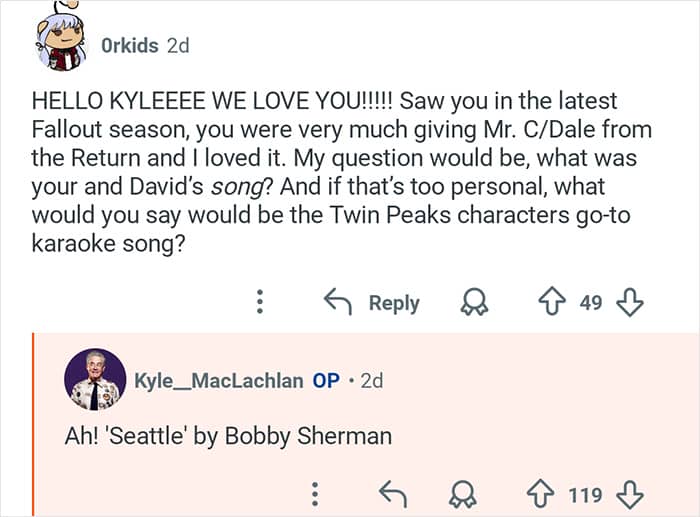700x517 pixels.
Task: Upvote Kyle_MacLachlan's reply
Action: 540,494
